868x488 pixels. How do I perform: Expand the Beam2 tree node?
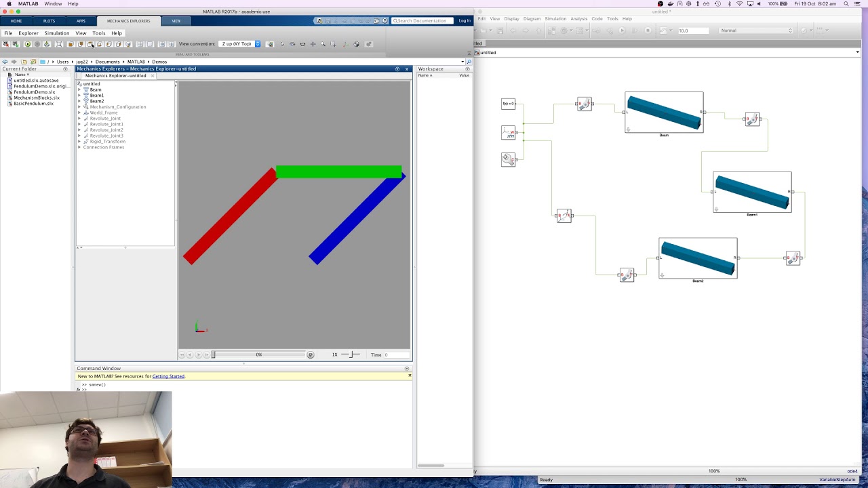click(79, 101)
